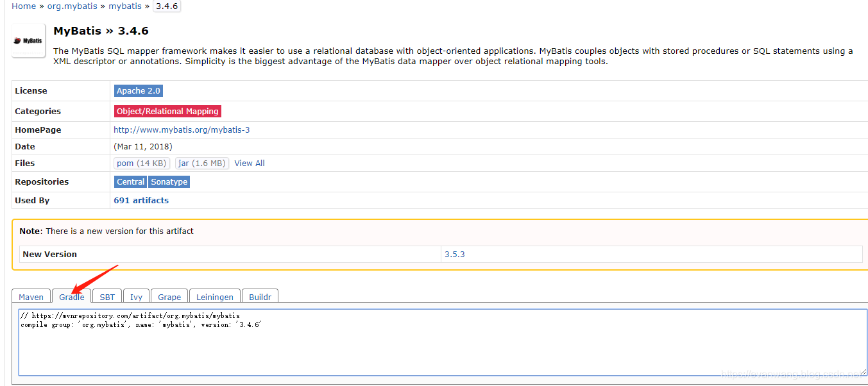Click the MyBatis logo thumbnail
The height and width of the screenshot is (386, 868).
(x=28, y=40)
